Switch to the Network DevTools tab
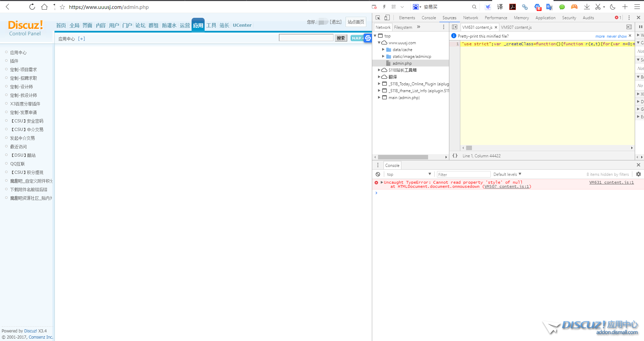 pos(470,18)
